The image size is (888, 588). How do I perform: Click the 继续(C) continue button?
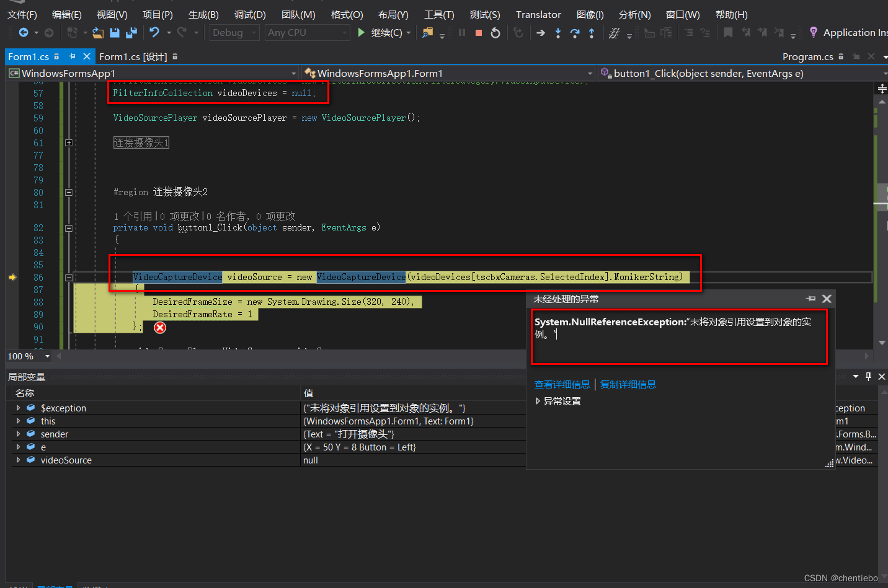(x=380, y=33)
